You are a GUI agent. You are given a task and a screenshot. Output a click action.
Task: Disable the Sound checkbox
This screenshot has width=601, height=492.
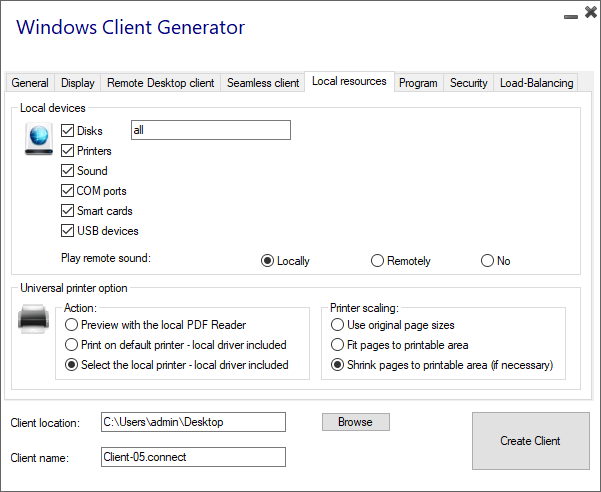68,171
